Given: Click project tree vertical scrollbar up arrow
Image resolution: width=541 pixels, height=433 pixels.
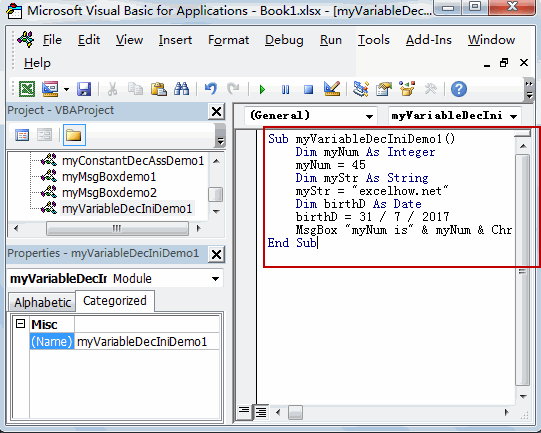Looking at the screenshot, I should pyautogui.click(x=216, y=161).
